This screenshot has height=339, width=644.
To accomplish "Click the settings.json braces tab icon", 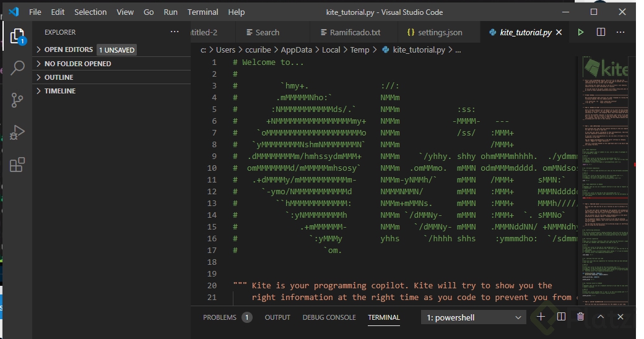I will pos(411,32).
